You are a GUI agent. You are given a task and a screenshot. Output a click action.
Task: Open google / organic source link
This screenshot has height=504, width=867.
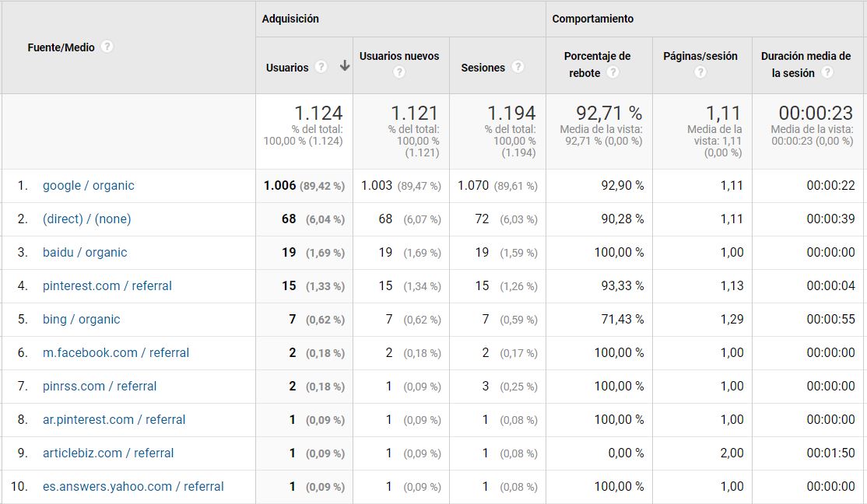coord(88,186)
